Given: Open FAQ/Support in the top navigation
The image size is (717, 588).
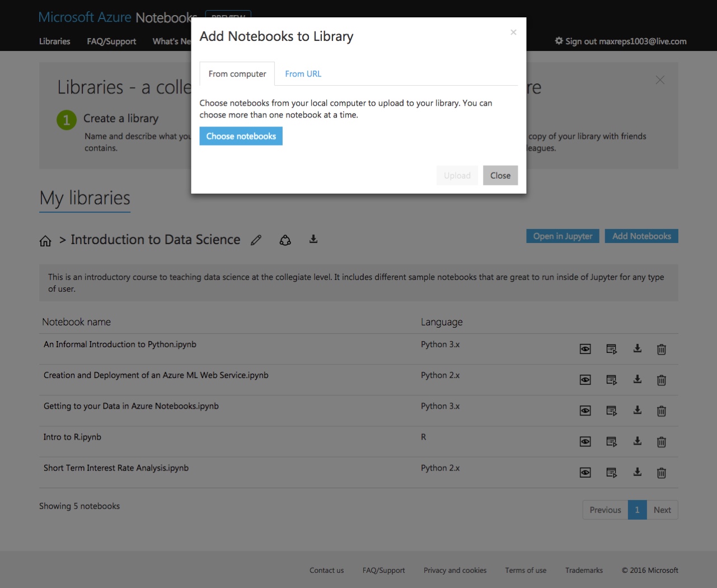Looking at the screenshot, I should tap(111, 41).
